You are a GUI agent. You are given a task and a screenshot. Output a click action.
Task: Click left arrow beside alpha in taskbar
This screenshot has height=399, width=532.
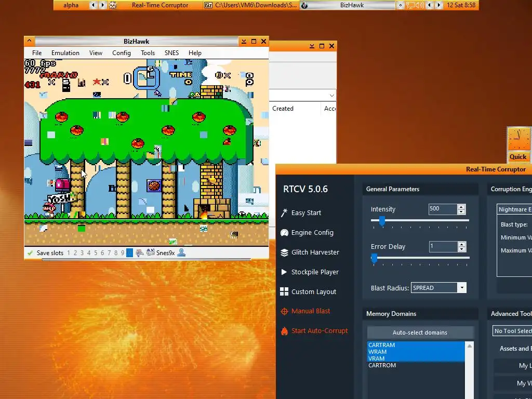[x=92, y=5]
